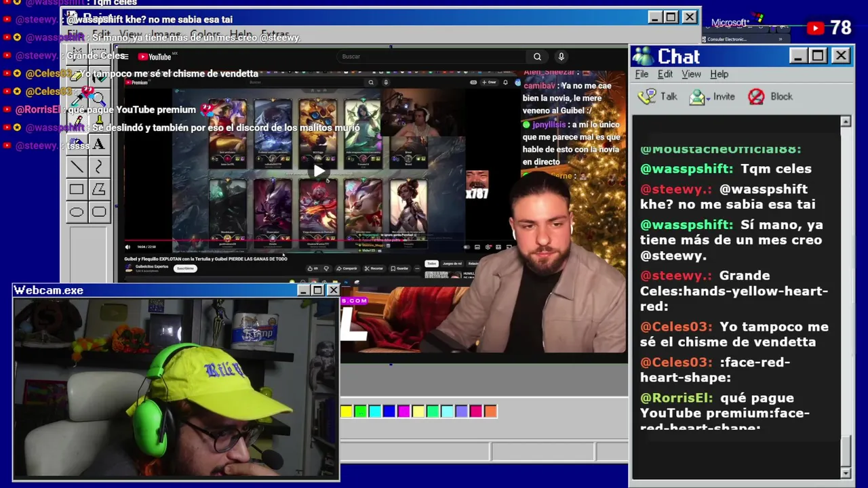This screenshot has height=488, width=868.
Task: Click the Guardar save button
Action: click(399, 268)
